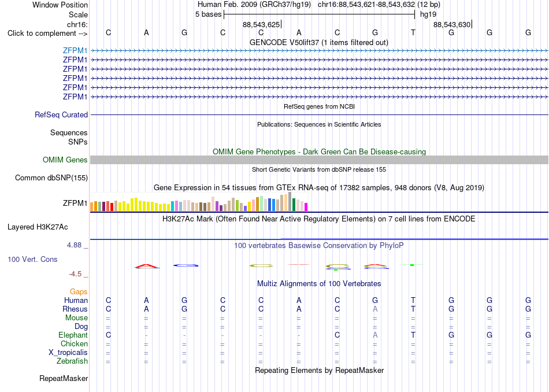Click the ZFPM1 label beside the GTEx chart
Viewport: 549px width, 392px height.
click(75, 203)
